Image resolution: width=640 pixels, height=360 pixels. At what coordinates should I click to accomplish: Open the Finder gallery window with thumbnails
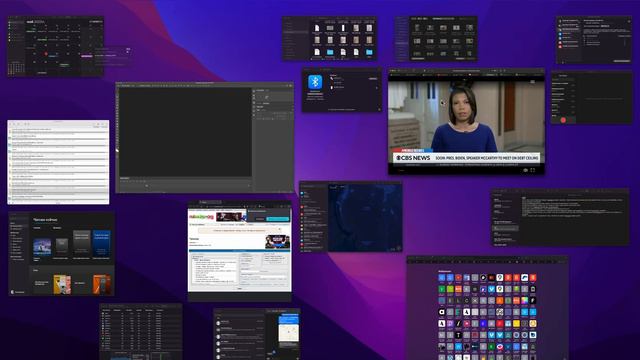436,38
